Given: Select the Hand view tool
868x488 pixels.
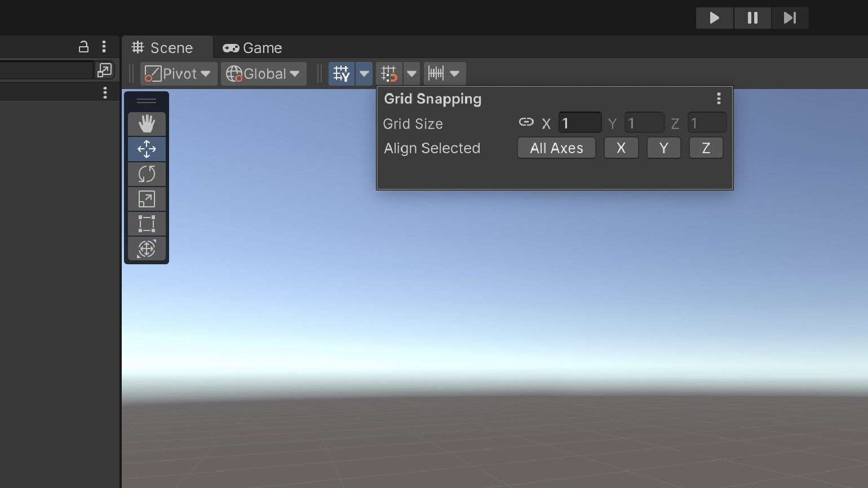Looking at the screenshot, I should click(x=147, y=124).
